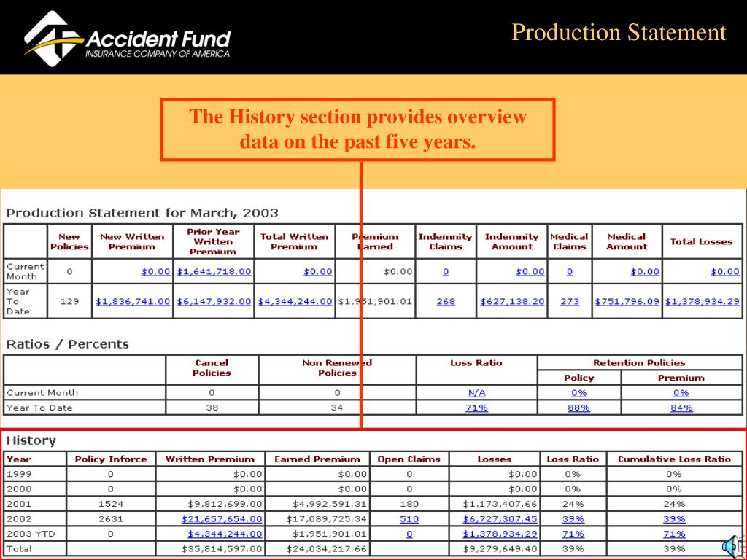This screenshot has width=747, height=560.
Task: Open the $751,796.09 Medical Amount link
Action: pos(627,301)
